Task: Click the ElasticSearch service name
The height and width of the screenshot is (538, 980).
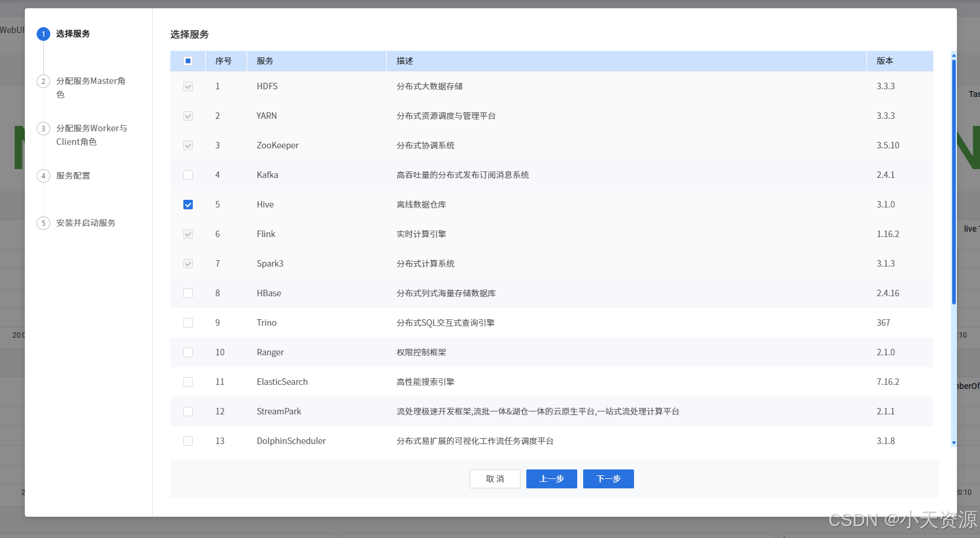Action: click(x=282, y=382)
